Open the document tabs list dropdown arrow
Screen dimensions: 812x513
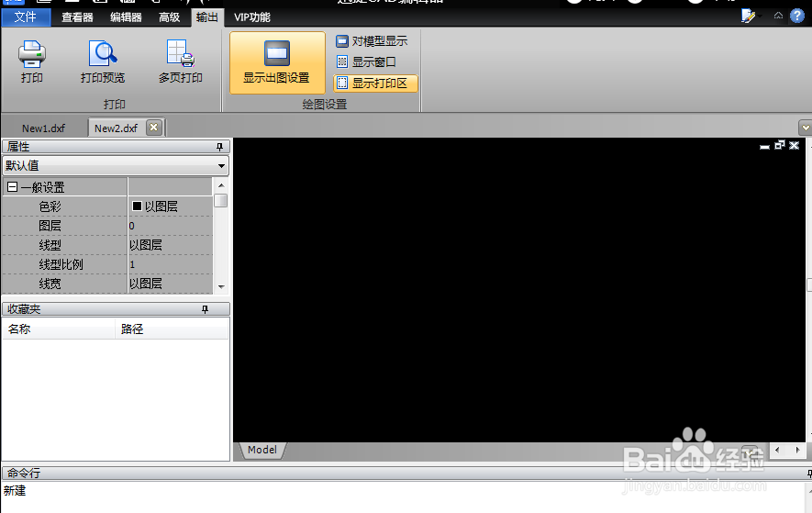[806, 127]
